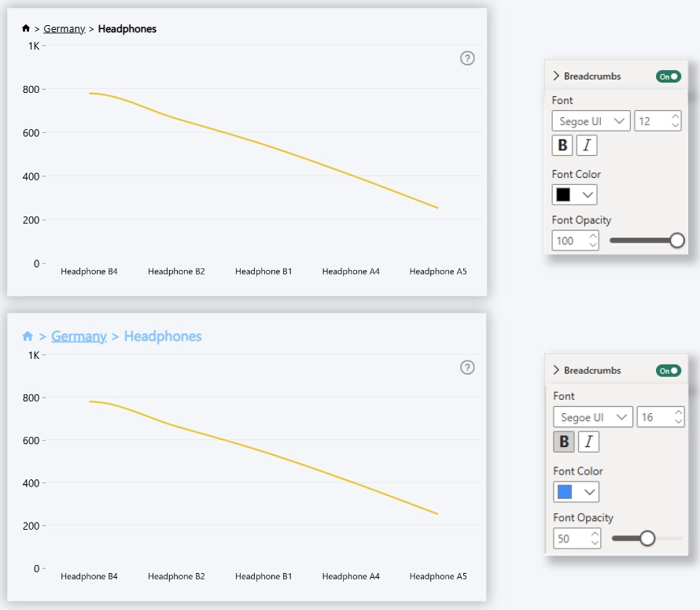Click the yellow line in the bottom chart
This screenshot has width=700, height=610.
coord(263,451)
